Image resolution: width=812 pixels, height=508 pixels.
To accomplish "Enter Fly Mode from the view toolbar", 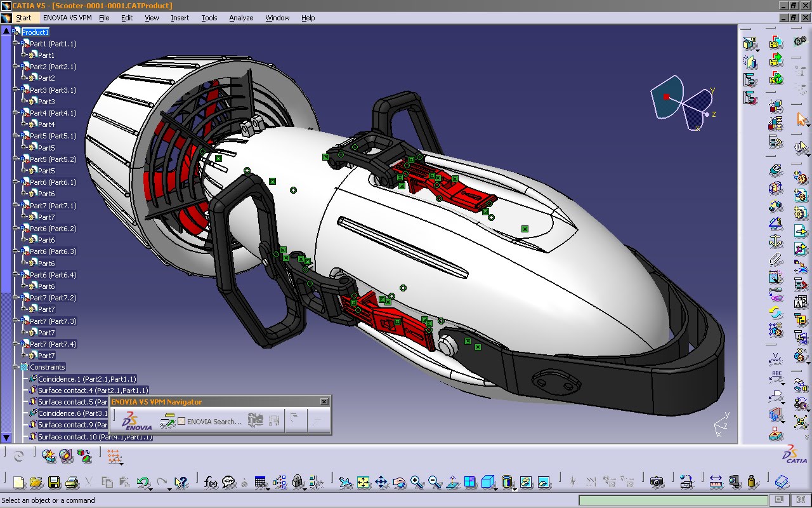I will pyautogui.click(x=345, y=483).
